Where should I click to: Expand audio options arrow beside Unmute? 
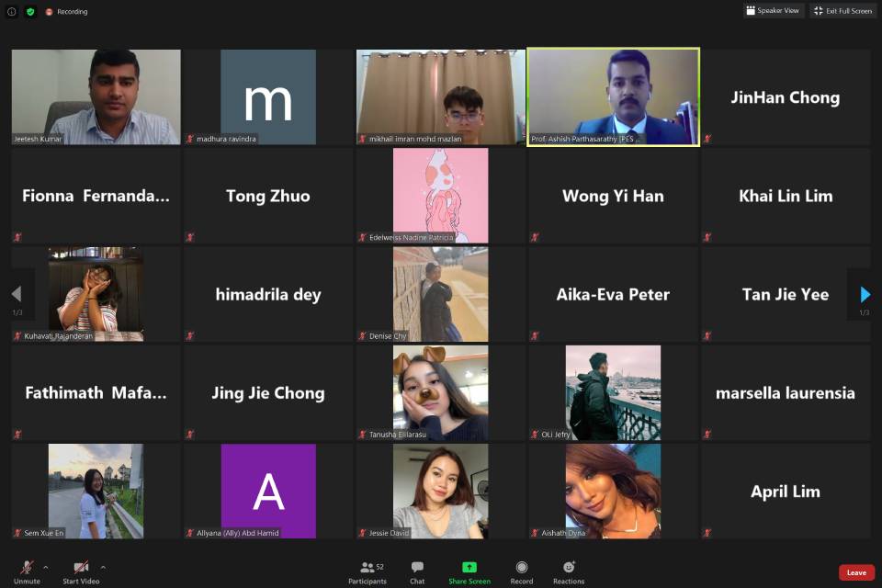[46, 567]
